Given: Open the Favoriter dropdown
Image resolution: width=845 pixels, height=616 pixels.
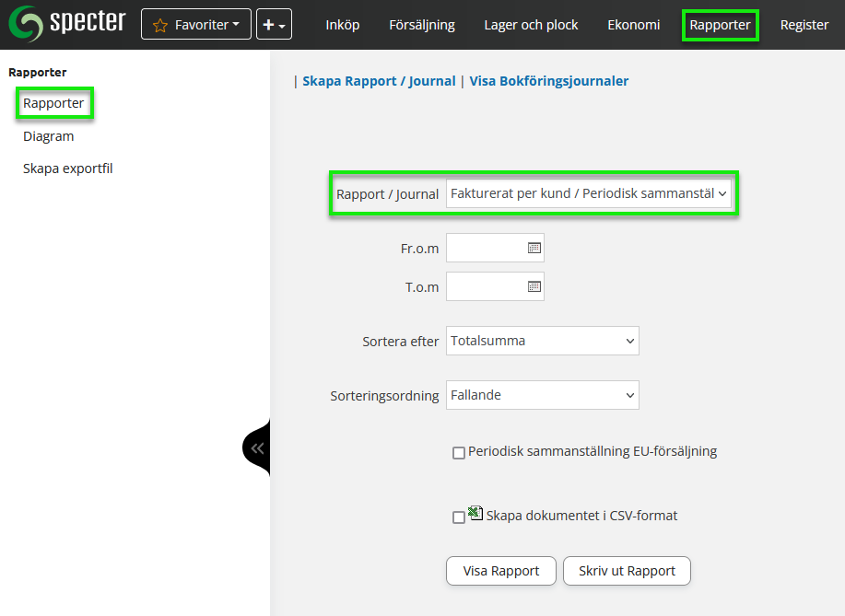Looking at the screenshot, I should [x=195, y=25].
